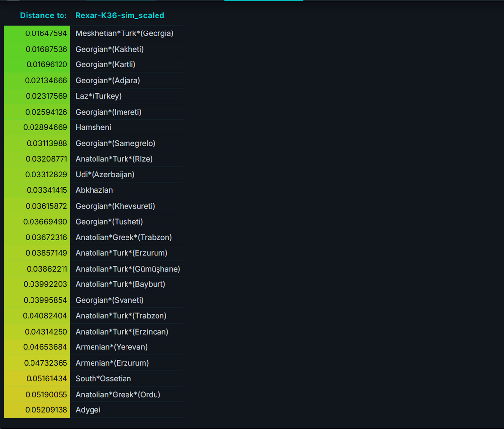Click the distance value 0.03992203
This screenshot has height=429, width=504.
pyautogui.click(x=45, y=284)
